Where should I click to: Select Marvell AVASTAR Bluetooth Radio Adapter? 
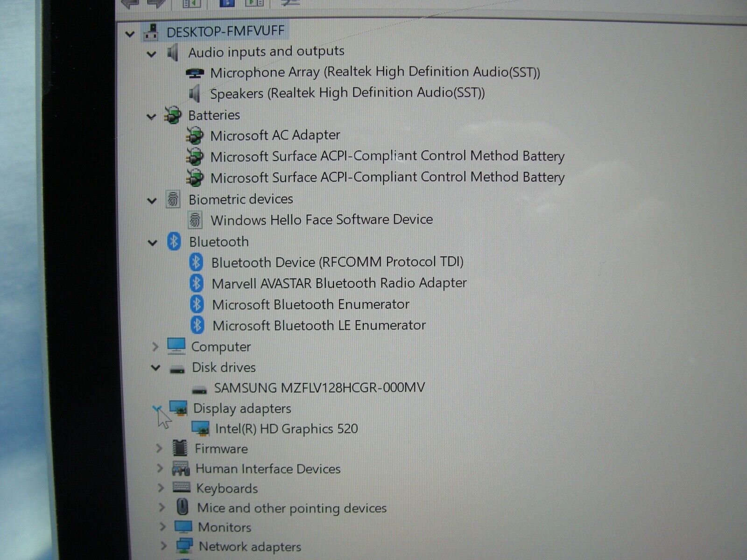click(339, 283)
